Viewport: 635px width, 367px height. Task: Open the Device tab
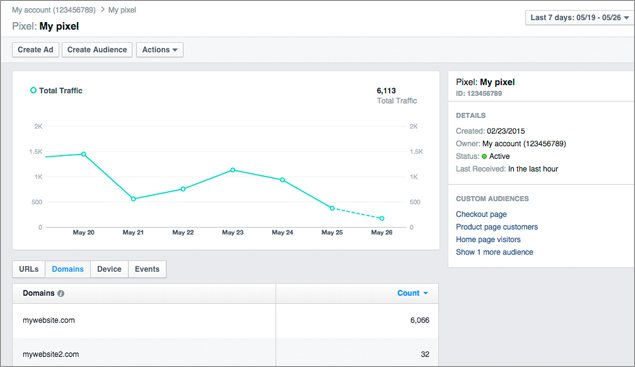coord(109,269)
